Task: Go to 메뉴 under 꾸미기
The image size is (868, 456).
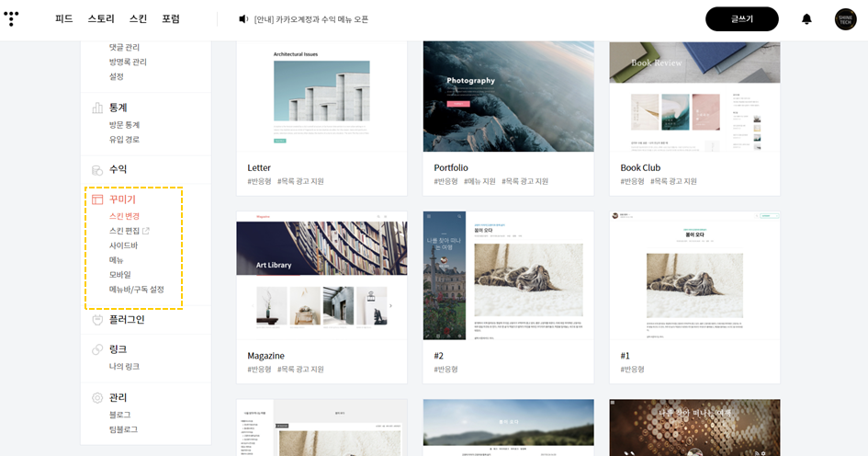Action: (x=117, y=260)
